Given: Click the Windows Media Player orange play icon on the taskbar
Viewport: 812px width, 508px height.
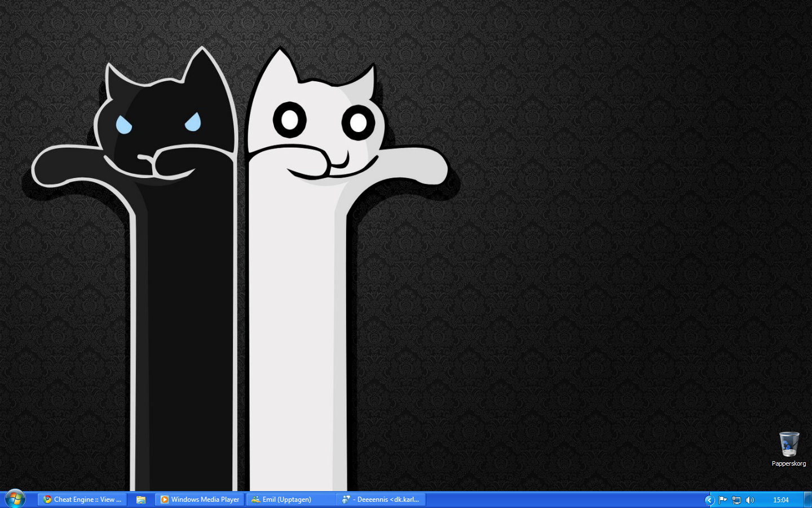Looking at the screenshot, I should (x=165, y=499).
